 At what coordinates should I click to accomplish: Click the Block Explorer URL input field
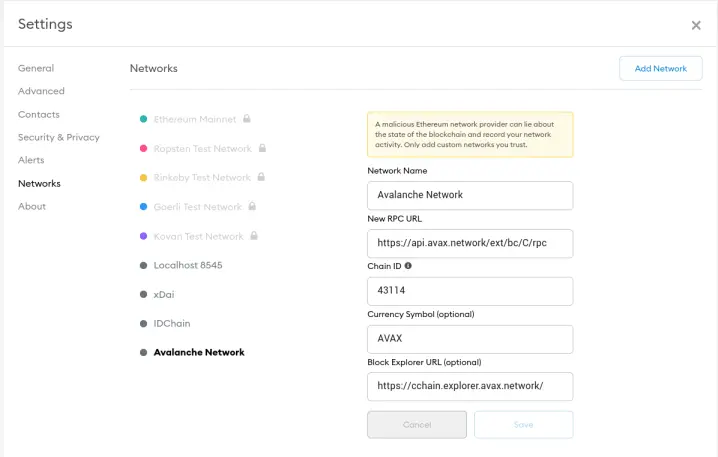pos(470,386)
